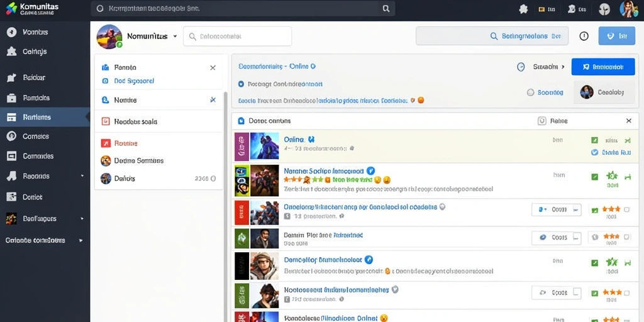Open the "Otoot" dropdown in "Kootoseout" row
Image resolution: width=644 pixels, height=322 pixels.
tap(557, 293)
